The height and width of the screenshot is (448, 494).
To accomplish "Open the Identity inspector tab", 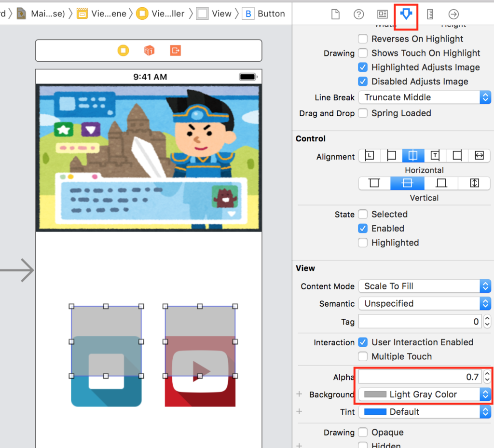I will coord(382,14).
